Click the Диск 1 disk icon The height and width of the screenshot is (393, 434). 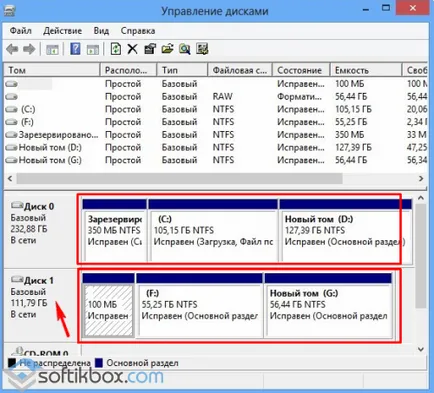(17, 279)
